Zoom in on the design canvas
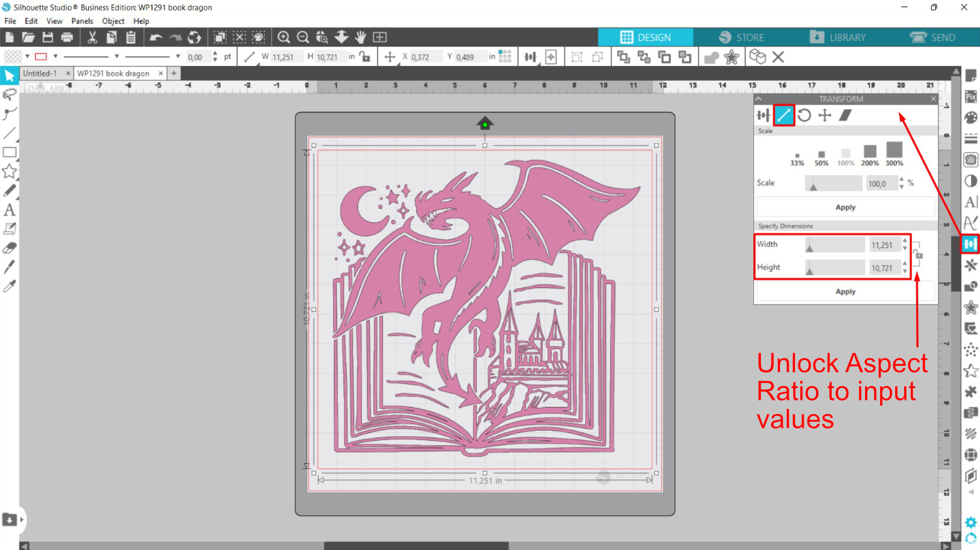 point(284,37)
